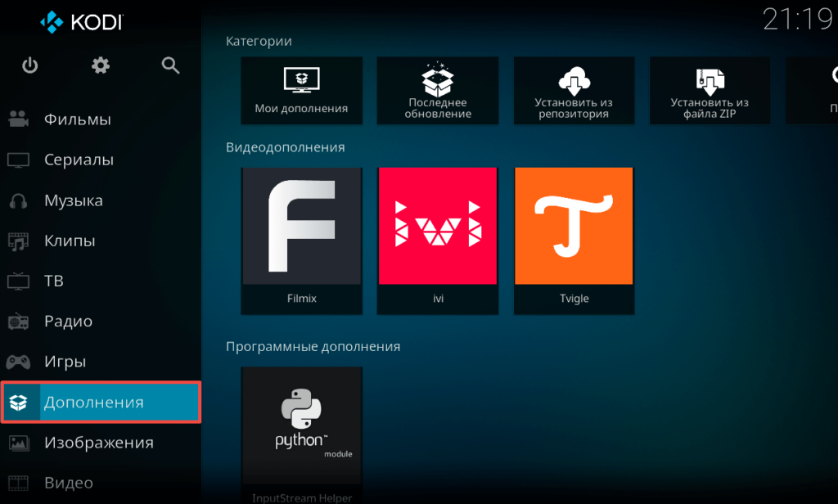
Task: Navigate to Клипы menu item
Action: (70, 241)
